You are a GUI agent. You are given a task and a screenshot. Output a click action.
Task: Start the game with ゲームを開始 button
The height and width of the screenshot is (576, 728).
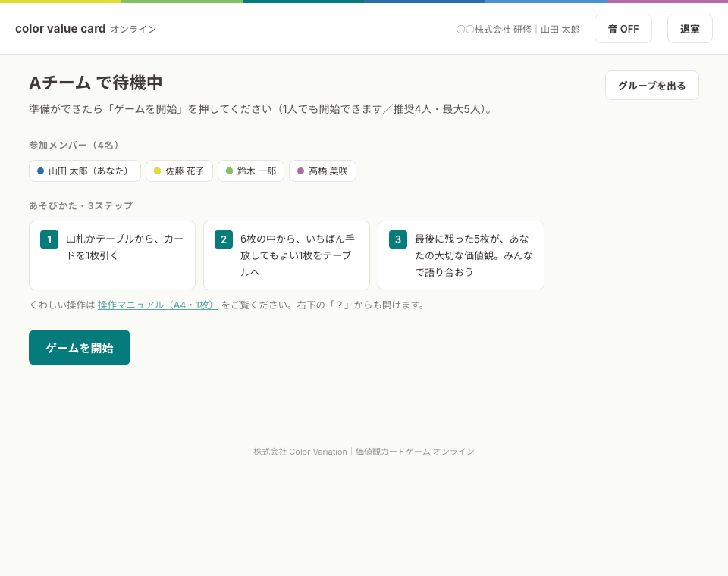tap(80, 348)
